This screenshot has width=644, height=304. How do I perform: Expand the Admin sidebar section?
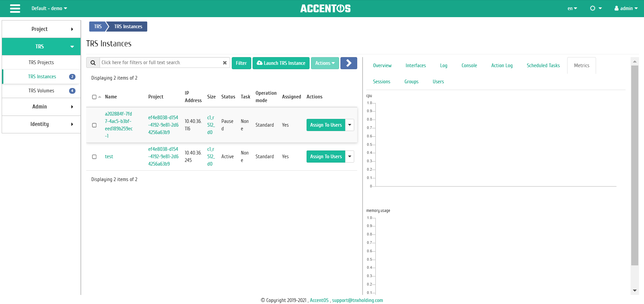[41, 107]
